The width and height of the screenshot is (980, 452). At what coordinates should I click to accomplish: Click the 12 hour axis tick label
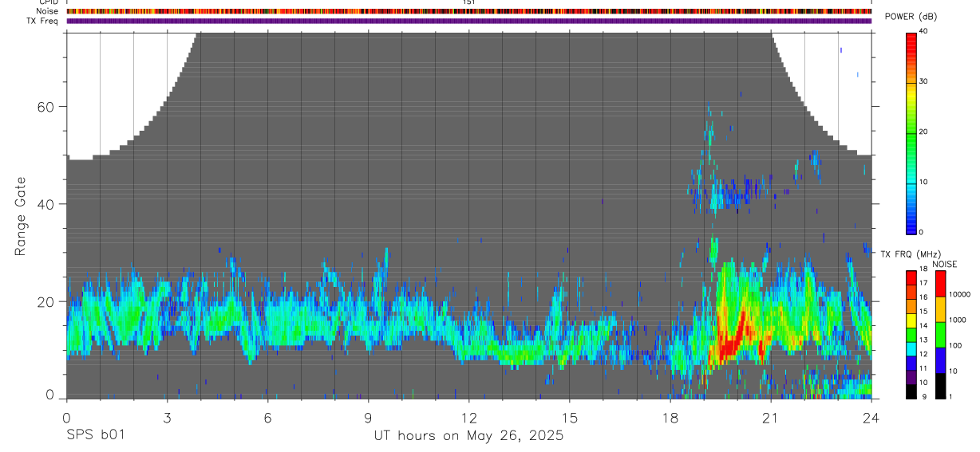point(469,418)
